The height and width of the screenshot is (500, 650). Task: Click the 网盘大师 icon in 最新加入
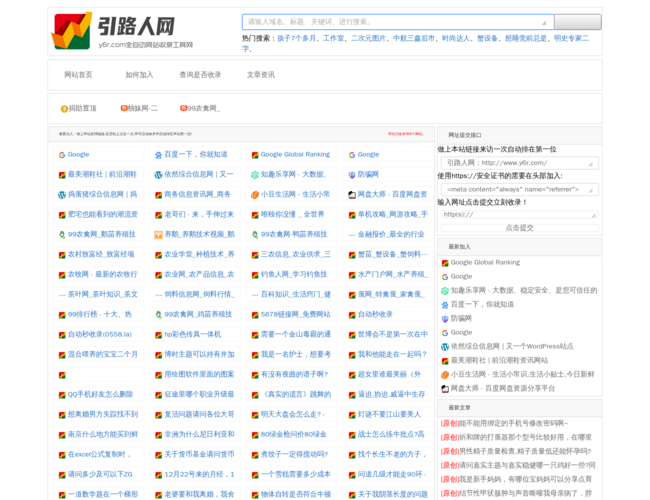click(445, 389)
